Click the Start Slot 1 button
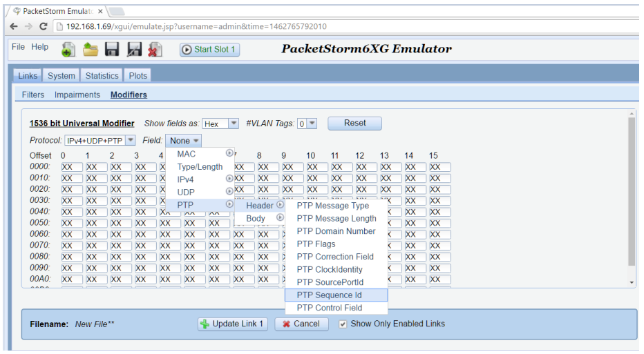Viewport: 644px width, 354px height. coord(209,49)
